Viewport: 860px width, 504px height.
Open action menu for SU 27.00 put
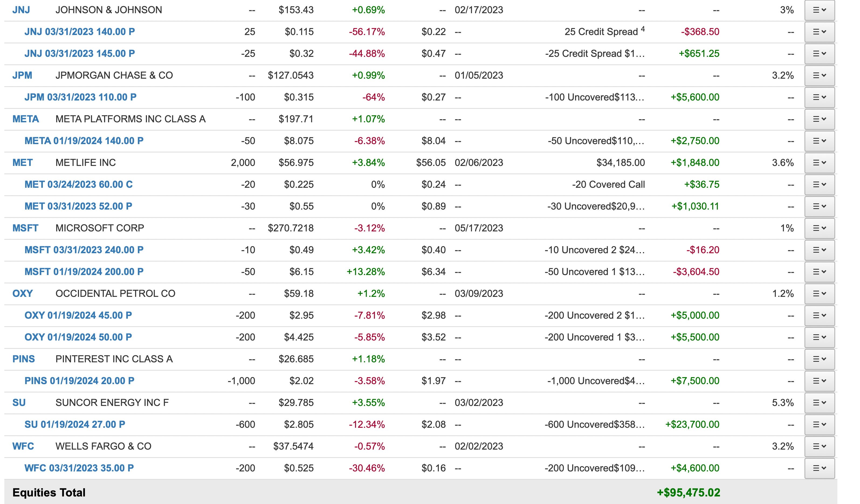tap(819, 425)
